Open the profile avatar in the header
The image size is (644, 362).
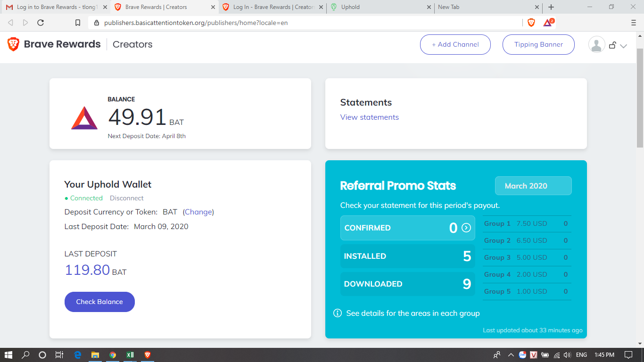(596, 44)
